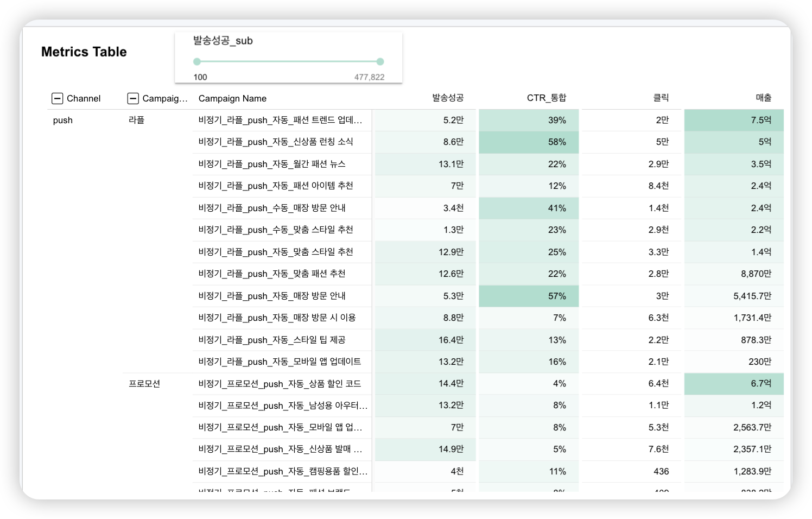Grab the left handle of 발송성공_sub slider

click(197, 62)
